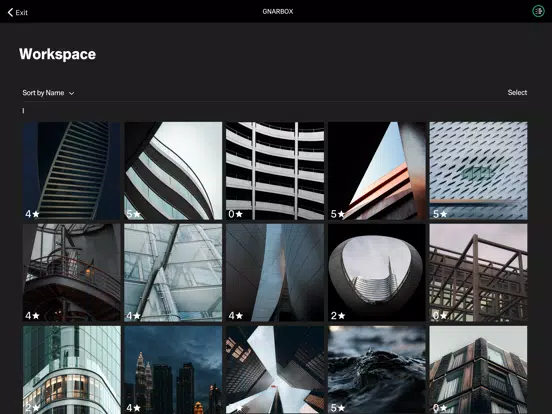Click the Exit link in header
Viewport: 552px width, 414px height.
pyautogui.click(x=21, y=13)
